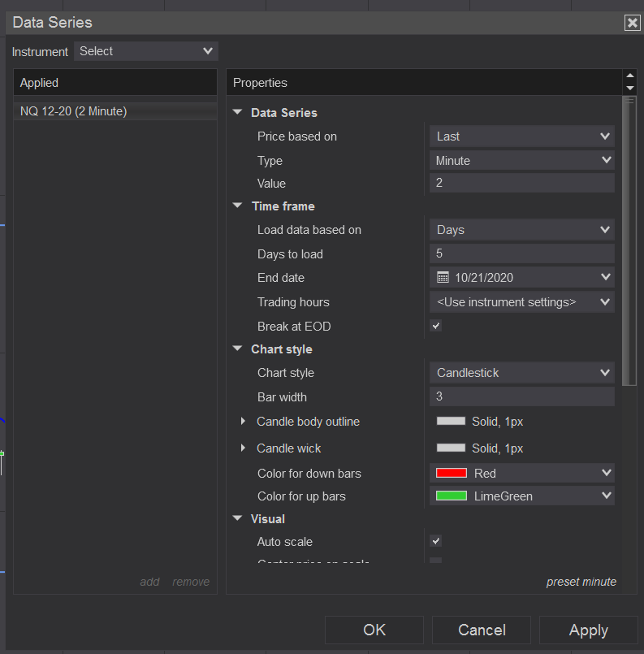Open the Chart style Candlestick dropdown
Image resolution: width=644 pixels, height=654 pixels.
(x=522, y=373)
